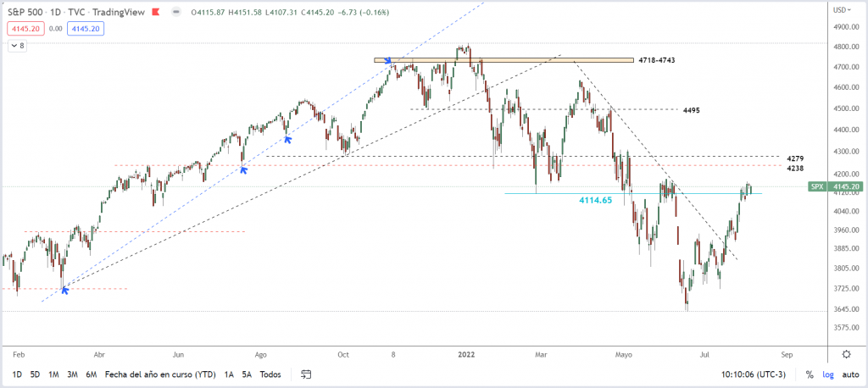868x388 pixels.
Task: Expand the collapsed indicators list showing 8
Action: [x=18, y=46]
